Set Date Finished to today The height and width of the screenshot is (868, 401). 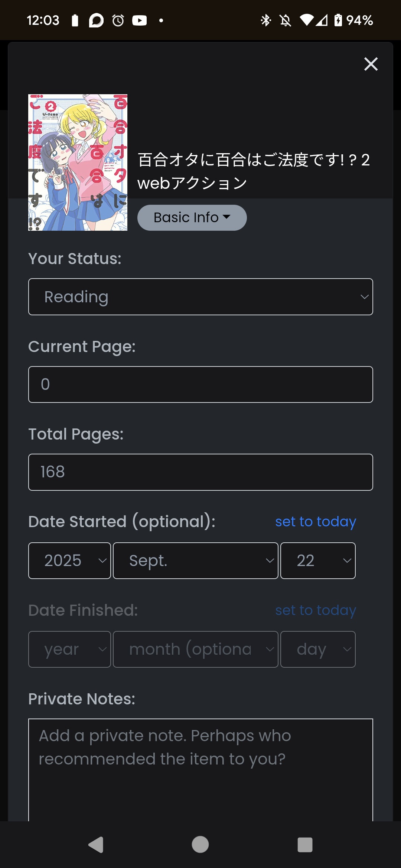pos(316,610)
